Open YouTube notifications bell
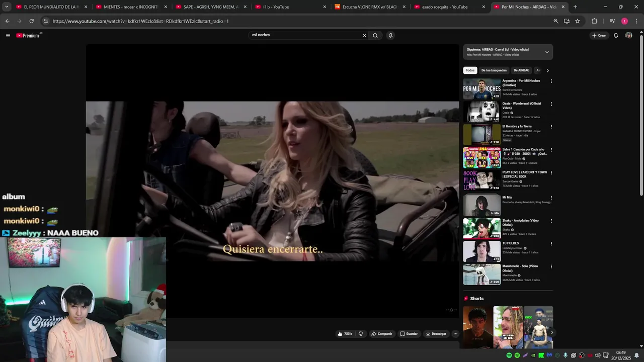The height and width of the screenshot is (362, 644). point(616,35)
